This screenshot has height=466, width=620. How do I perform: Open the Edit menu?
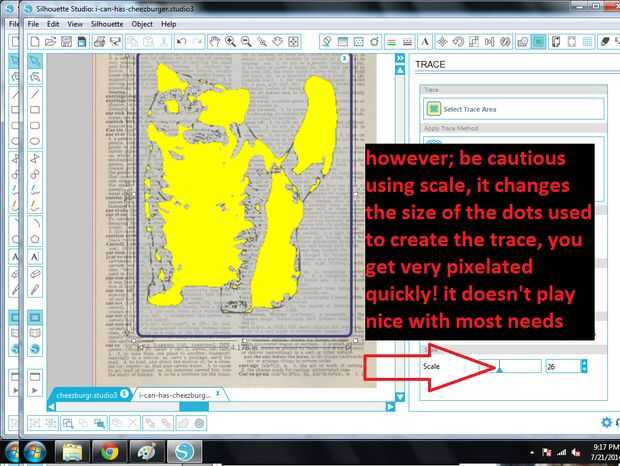53,24
